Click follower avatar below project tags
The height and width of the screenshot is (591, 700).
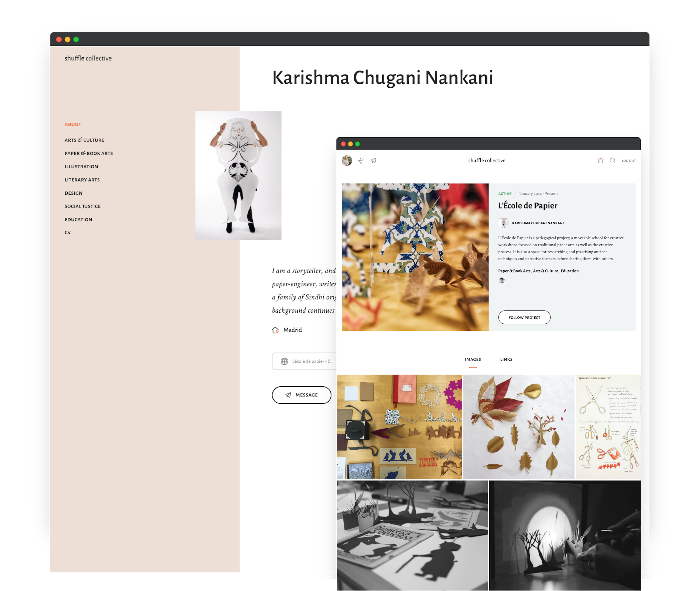pos(502,280)
